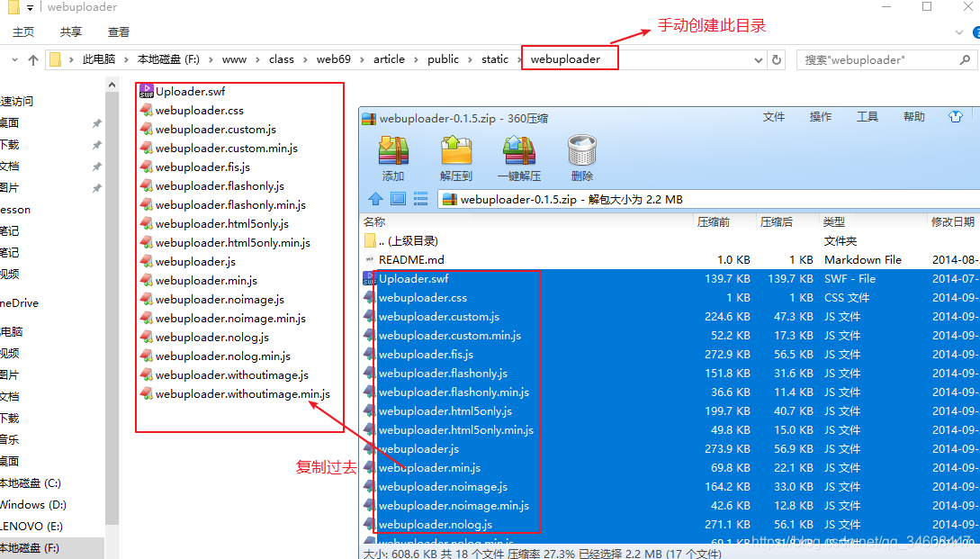This screenshot has width=980, height=559.
Task: Sort archive list by 类型 column header
Action: pos(873,222)
